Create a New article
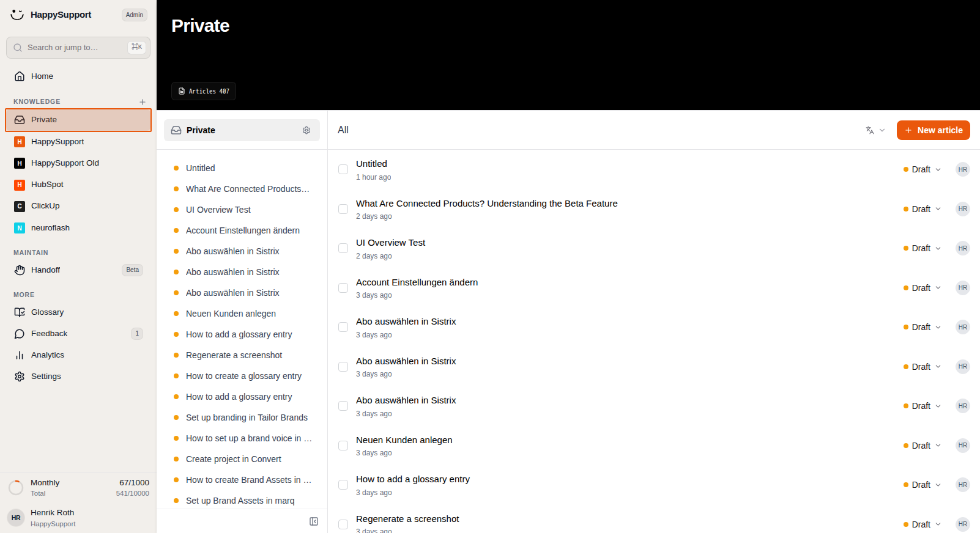Image resolution: width=980 pixels, height=533 pixels. (x=934, y=130)
